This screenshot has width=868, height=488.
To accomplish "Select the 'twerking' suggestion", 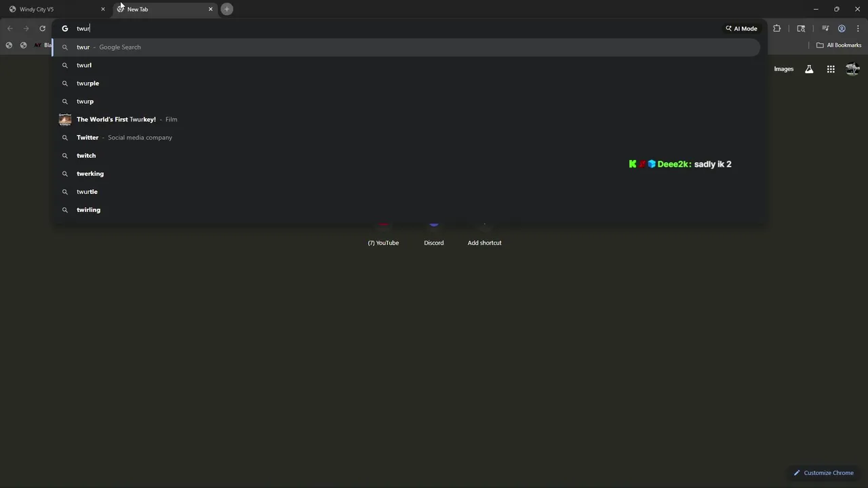I will click(x=406, y=174).
